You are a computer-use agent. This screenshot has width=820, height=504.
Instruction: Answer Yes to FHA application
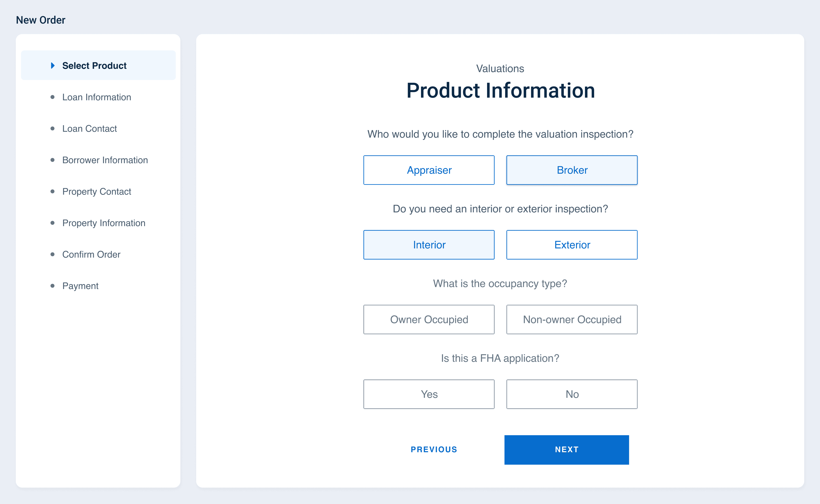[x=429, y=394]
